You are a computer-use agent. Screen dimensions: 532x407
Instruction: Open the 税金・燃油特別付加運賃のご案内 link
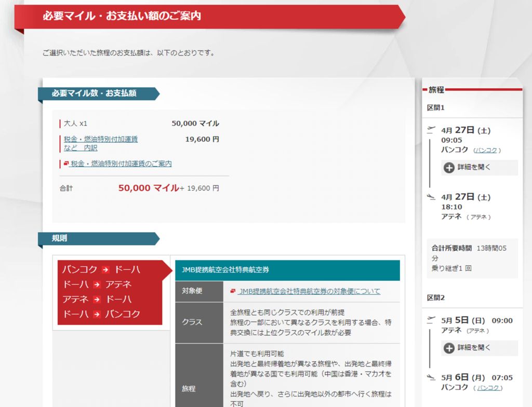[x=121, y=164]
